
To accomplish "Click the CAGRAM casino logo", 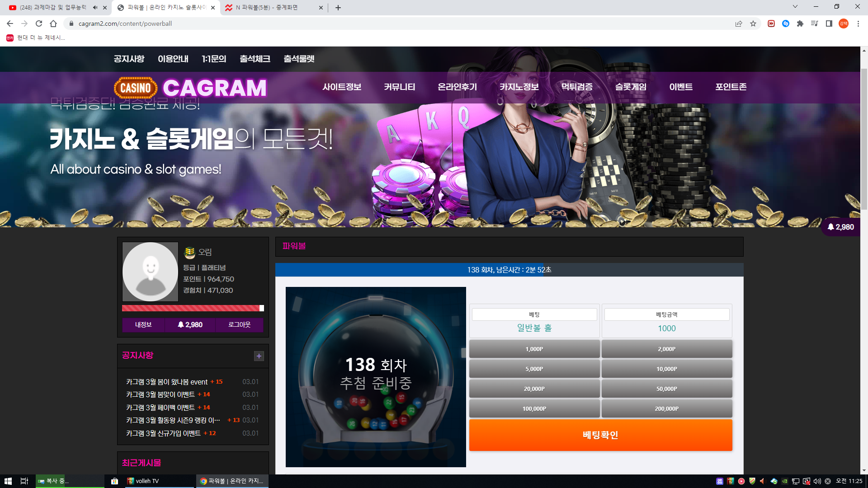I will pyautogui.click(x=190, y=88).
